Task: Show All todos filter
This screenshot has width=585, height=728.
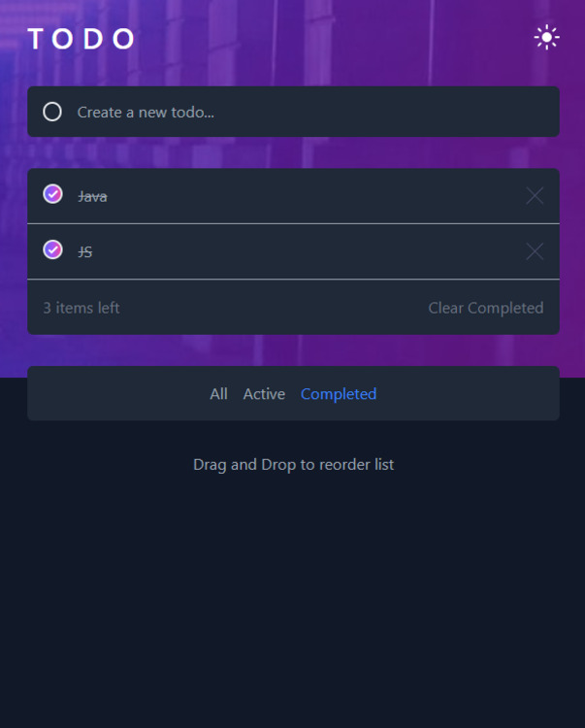Action: pos(218,394)
